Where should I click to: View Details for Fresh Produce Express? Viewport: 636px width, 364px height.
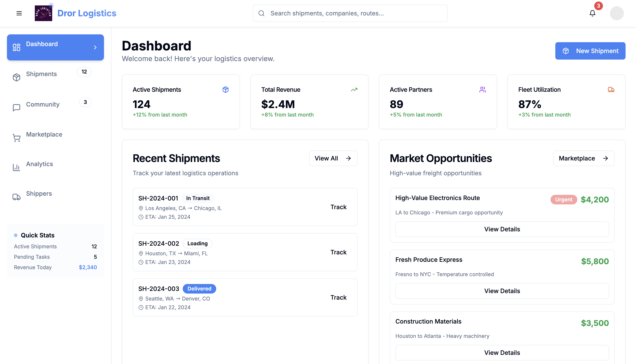502,291
